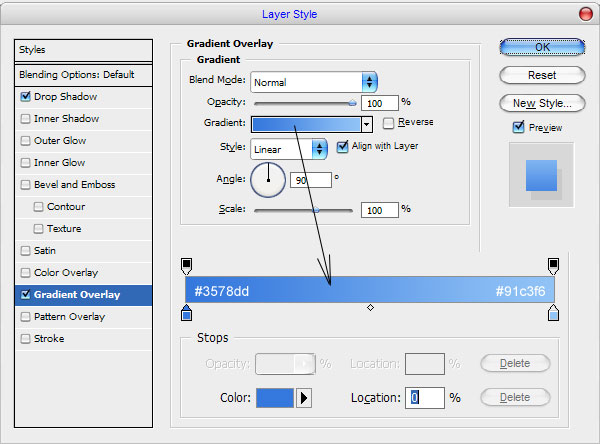
Task: Open the Blend Mode dropdown
Action: [x=314, y=82]
